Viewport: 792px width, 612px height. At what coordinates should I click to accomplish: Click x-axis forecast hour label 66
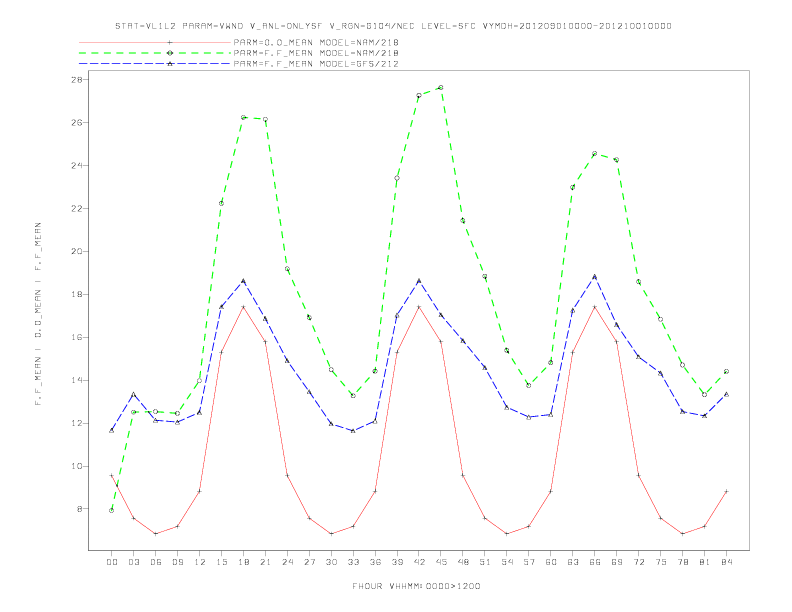(595, 562)
